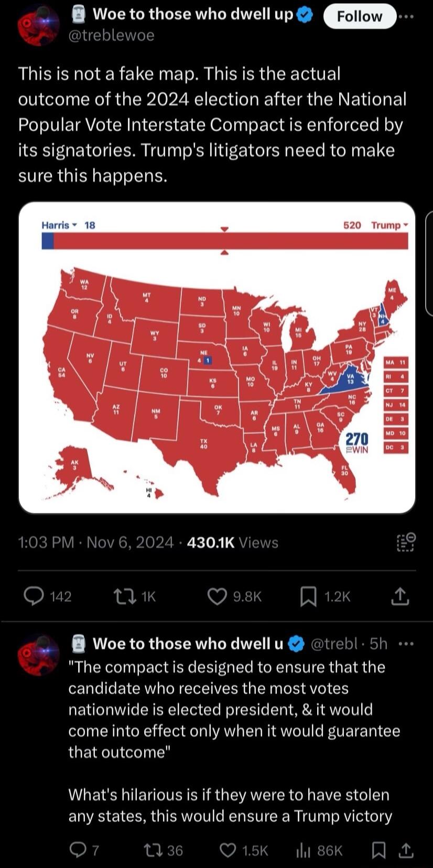Bookmark the main tweet
This screenshot has width=433, height=868.
308,596
